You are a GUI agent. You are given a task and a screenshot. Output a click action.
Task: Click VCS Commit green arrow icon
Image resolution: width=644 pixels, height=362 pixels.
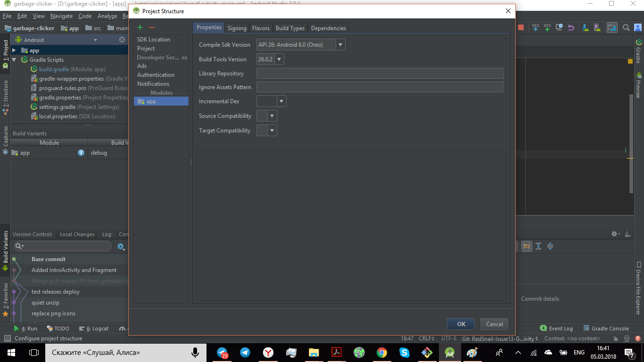pos(547,28)
